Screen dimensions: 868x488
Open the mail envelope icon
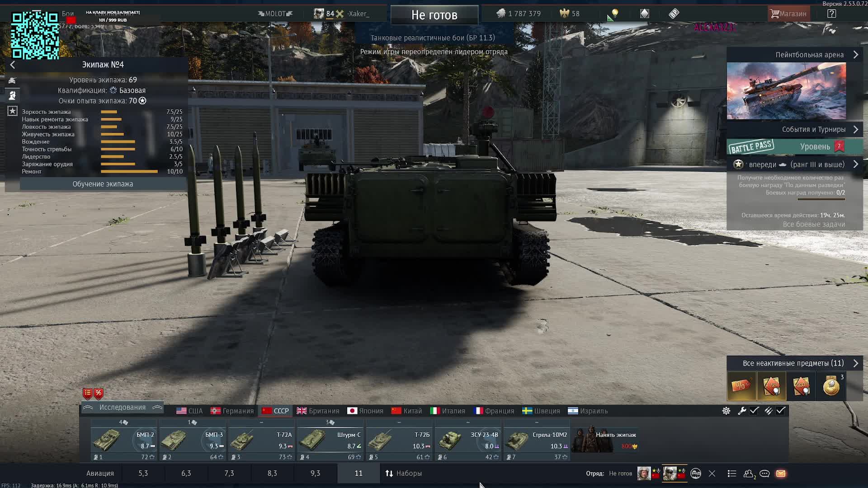pos(781,474)
